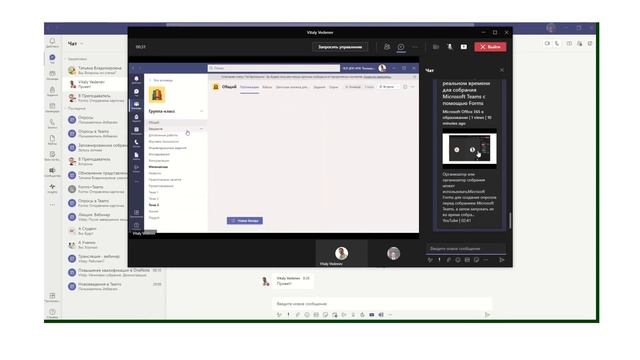Click the Запросить управление button

(x=340, y=47)
